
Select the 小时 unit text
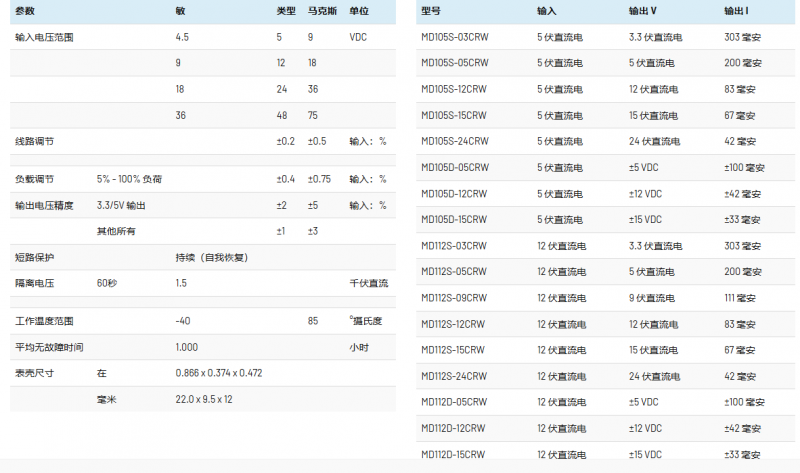click(359, 347)
